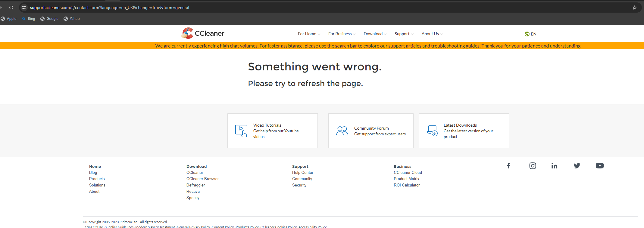Expand the For Home dropdown menu
The image size is (644, 228).
pos(309,34)
